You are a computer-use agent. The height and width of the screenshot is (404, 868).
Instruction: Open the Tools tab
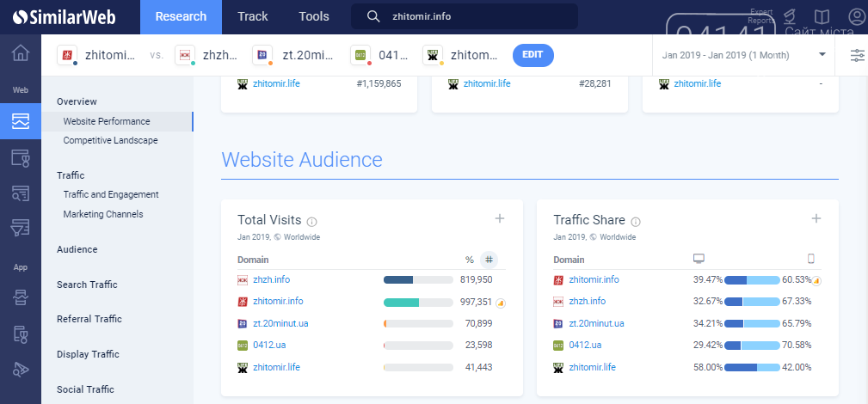[314, 17]
